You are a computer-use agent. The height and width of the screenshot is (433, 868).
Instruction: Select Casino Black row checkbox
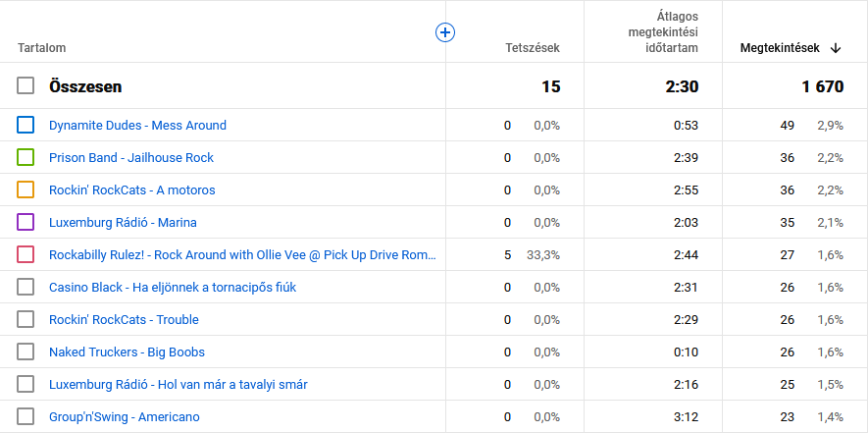coord(26,287)
